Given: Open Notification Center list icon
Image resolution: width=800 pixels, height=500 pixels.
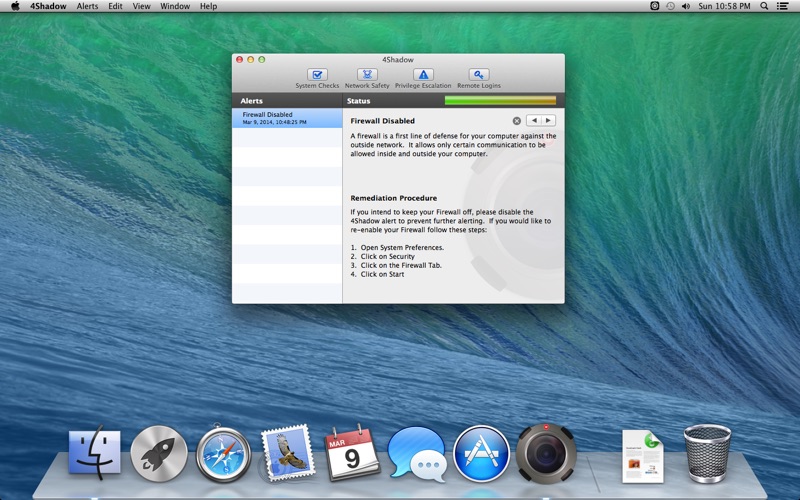Looking at the screenshot, I should tap(782, 6).
